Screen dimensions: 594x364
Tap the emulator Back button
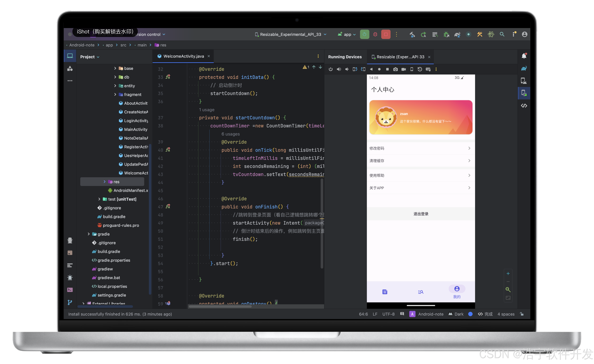371,69
